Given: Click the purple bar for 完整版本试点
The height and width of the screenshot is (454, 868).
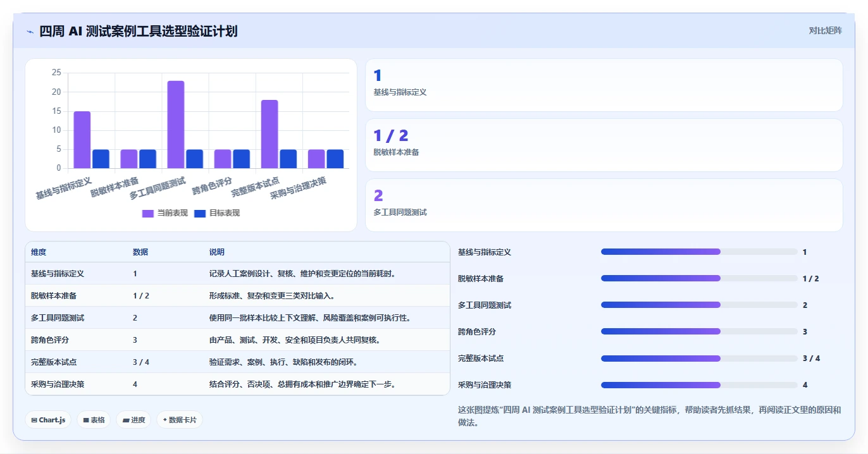Looking at the screenshot, I should tap(270, 134).
